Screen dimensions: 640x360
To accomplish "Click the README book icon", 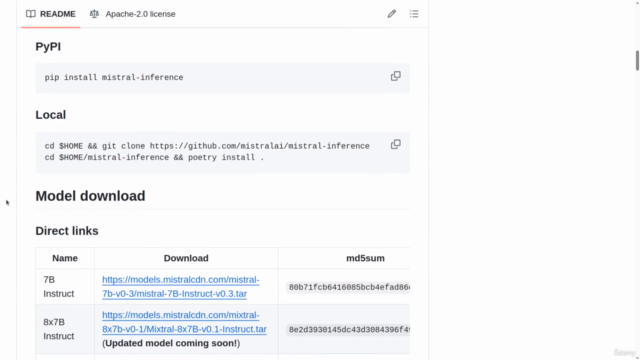I will click(31, 14).
